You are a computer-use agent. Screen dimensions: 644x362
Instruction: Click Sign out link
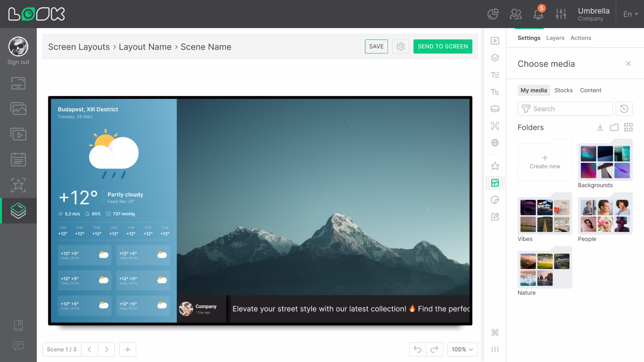click(x=18, y=62)
